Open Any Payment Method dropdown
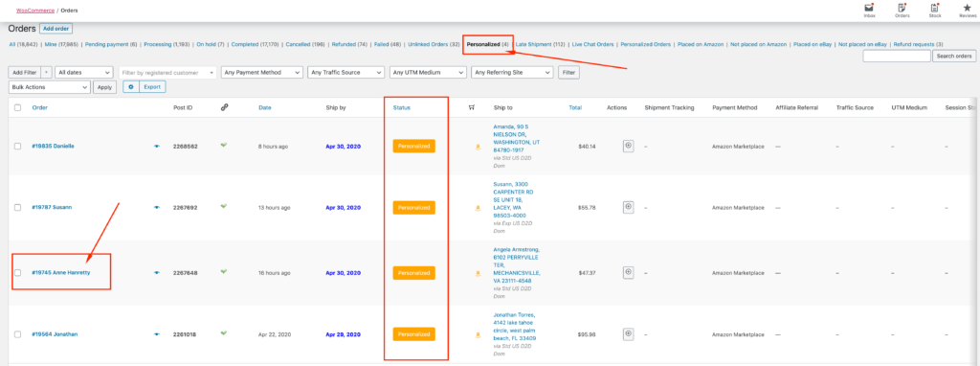 (x=262, y=73)
